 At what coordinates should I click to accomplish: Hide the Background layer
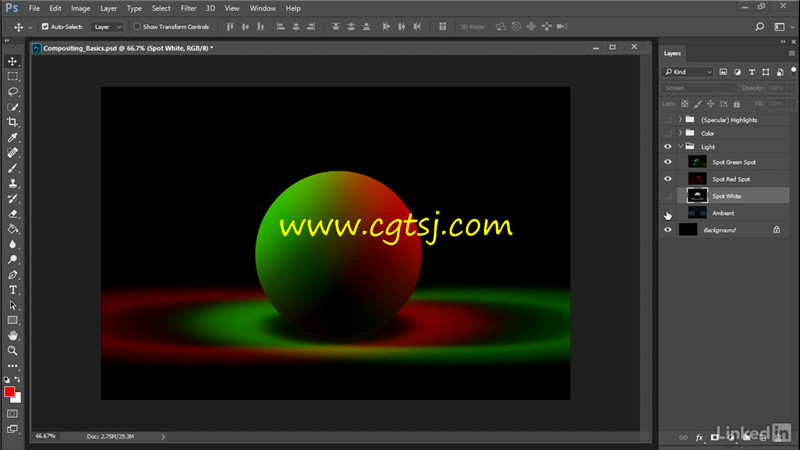click(668, 230)
